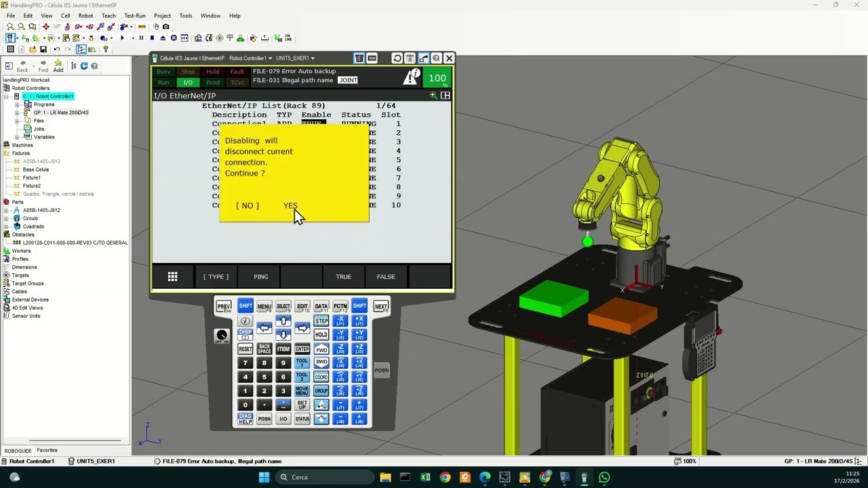
Task: Click the FALSE softkey
Action: point(386,277)
